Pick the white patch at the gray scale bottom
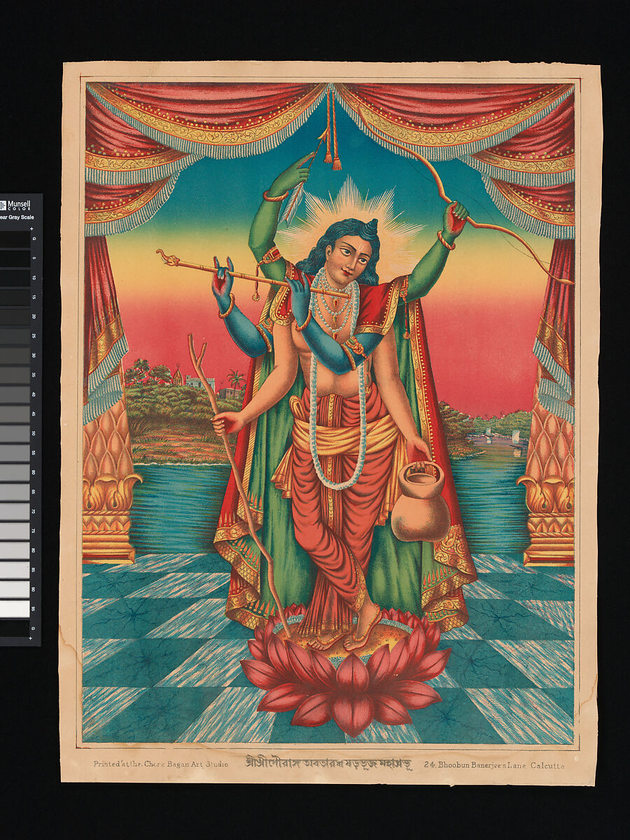The width and height of the screenshot is (630, 840). tap(17, 609)
